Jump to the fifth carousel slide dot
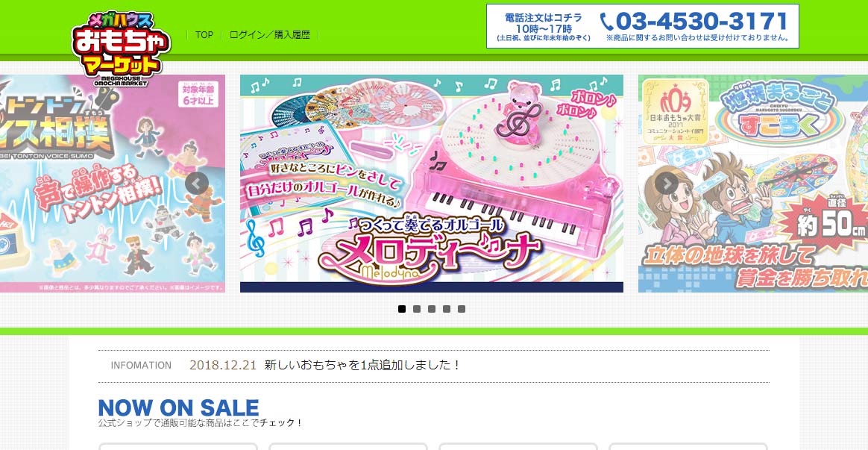868x450 pixels. [462, 309]
